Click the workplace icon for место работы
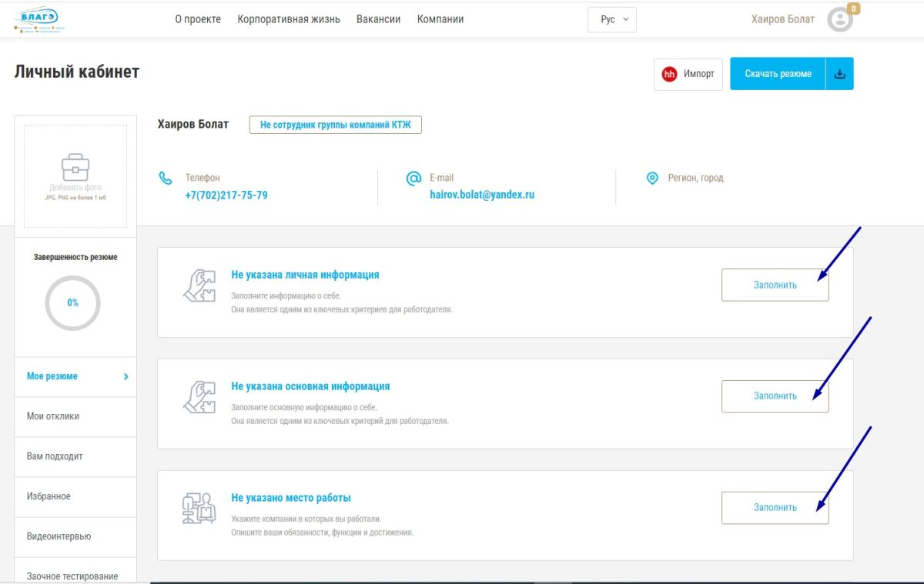 click(199, 508)
